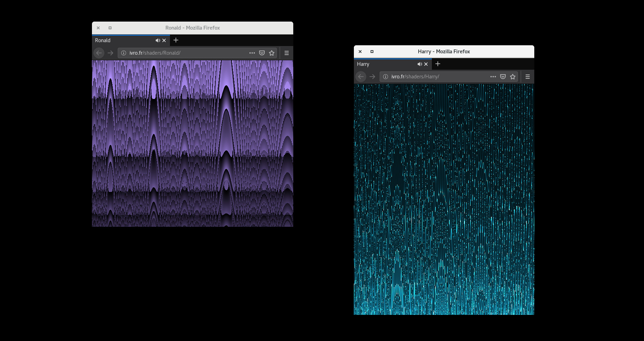Open page actions menu for Ronald URL
The width and height of the screenshot is (644, 341).
coord(252,53)
